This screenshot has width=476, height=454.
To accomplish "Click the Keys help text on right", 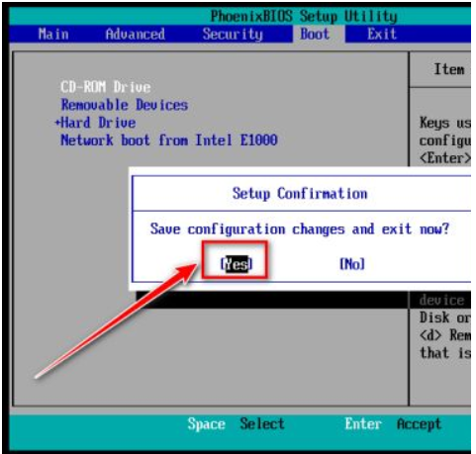I will point(445,140).
